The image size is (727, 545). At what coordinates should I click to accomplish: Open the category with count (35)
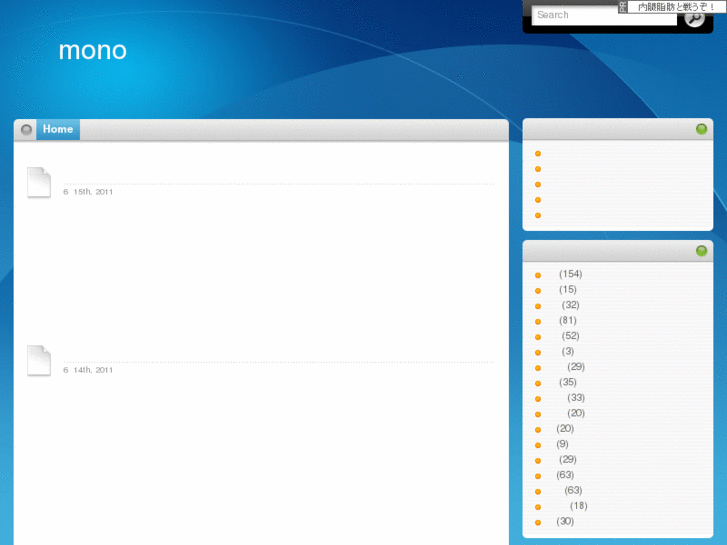click(567, 382)
